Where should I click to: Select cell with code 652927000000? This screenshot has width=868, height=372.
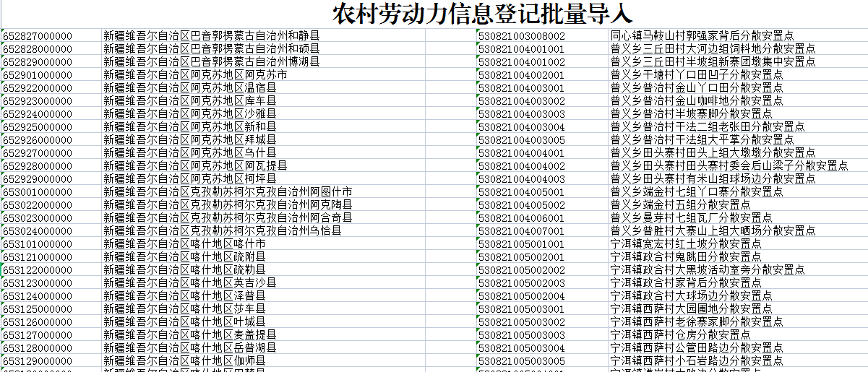(51, 153)
